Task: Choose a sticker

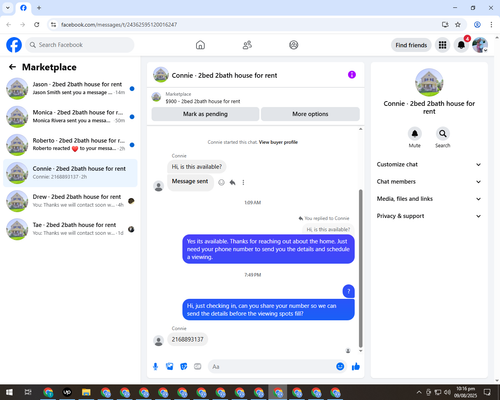Action: click(x=184, y=367)
